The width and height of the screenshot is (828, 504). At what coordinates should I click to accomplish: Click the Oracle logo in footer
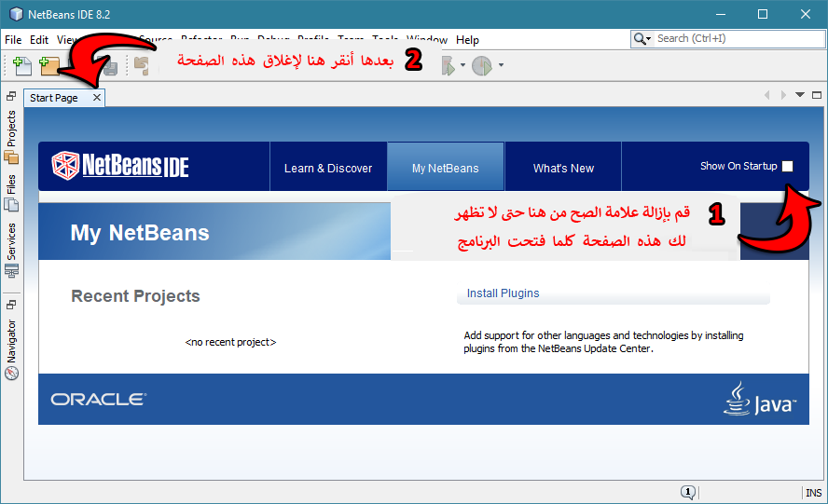(x=99, y=400)
